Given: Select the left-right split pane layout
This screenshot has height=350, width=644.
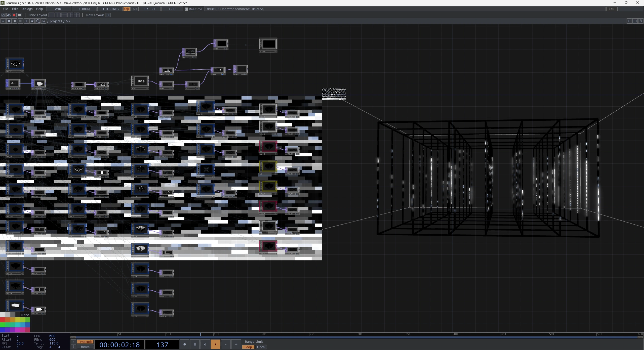Looking at the screenshot, I should pos(58,15).
